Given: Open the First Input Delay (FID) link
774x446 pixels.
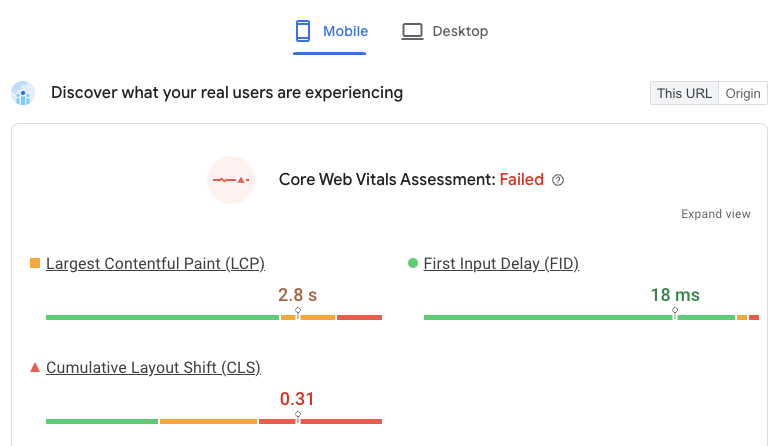Looking at the screenshot, I should (501, 263).
